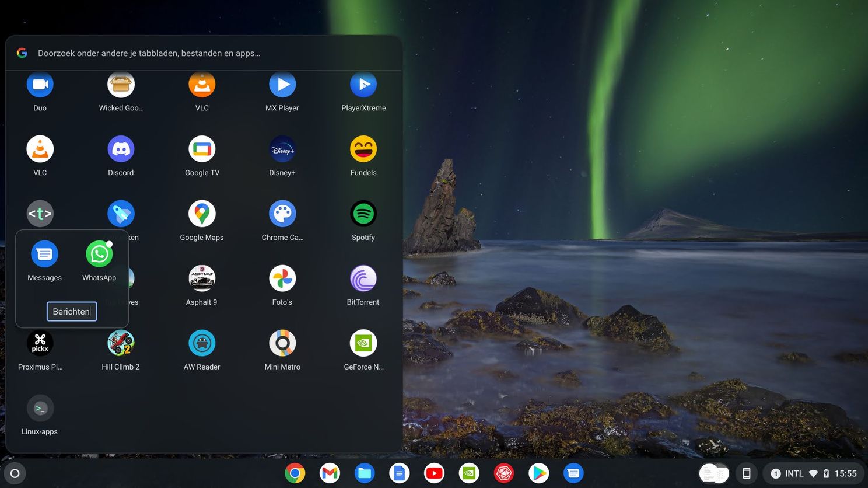The height and width of the screenshot is (488, 868).
Task: Open the INTL keyboard layout indicator
Action: click(x=794, y=473)
